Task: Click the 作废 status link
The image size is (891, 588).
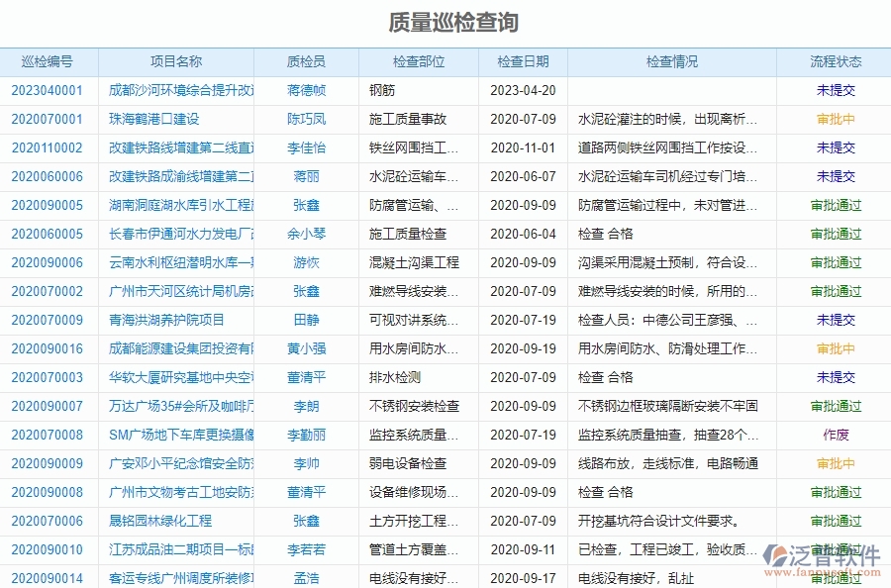Action: pyautogui.click(x=832, y=434)
